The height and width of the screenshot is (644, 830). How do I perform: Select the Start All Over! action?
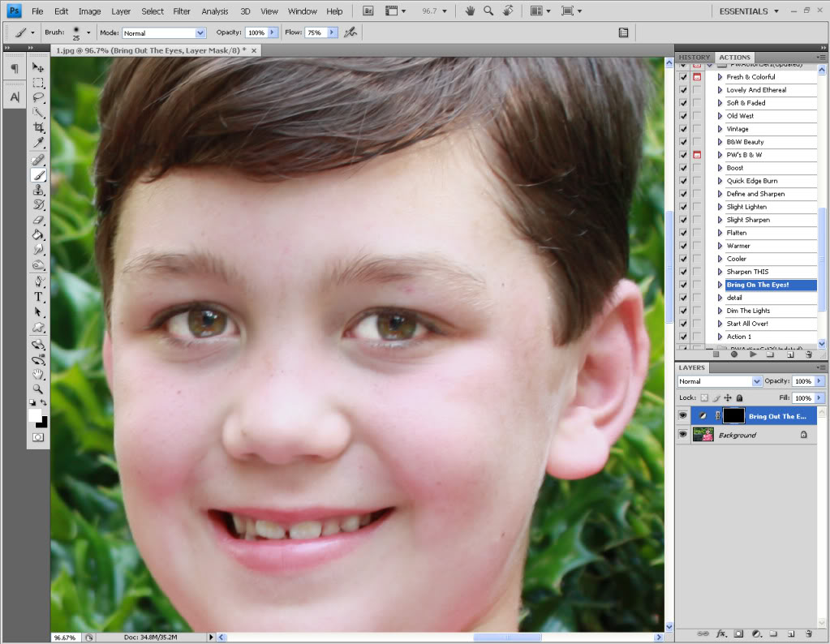747,324
